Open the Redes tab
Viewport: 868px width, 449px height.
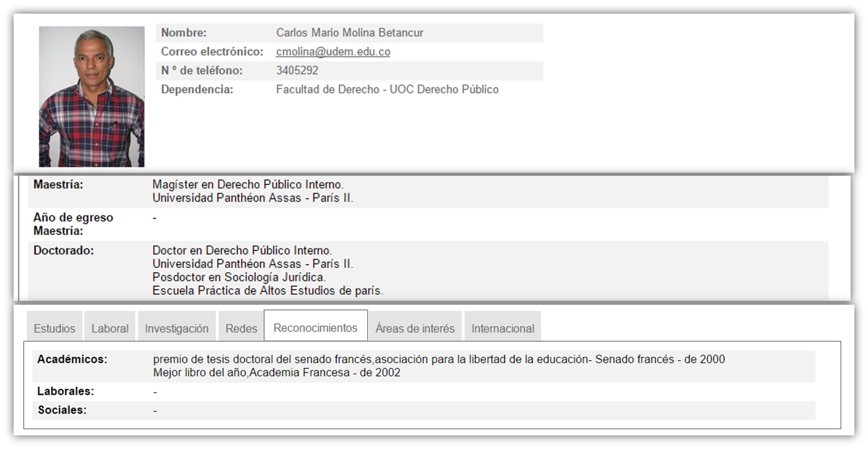tap(241, 328)
